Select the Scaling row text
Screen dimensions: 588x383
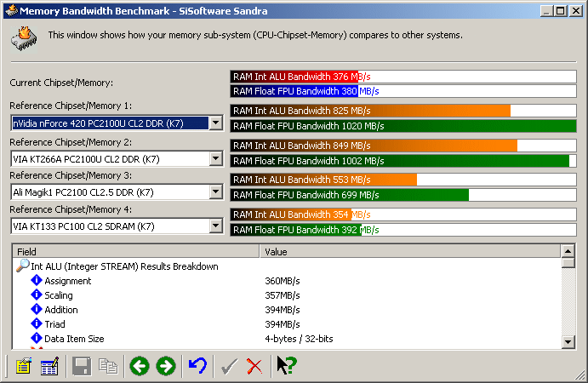coord(59,295)
